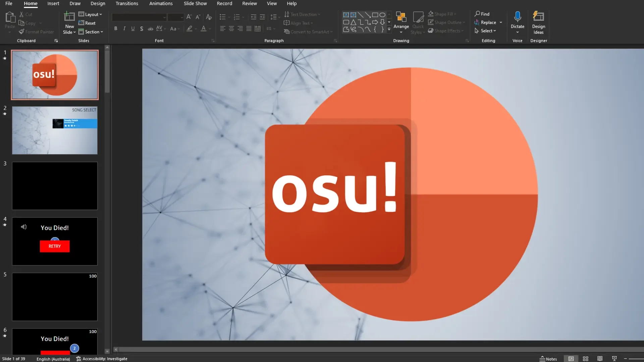
Task: Open Character Spacing options
Action: click(161, 28)
